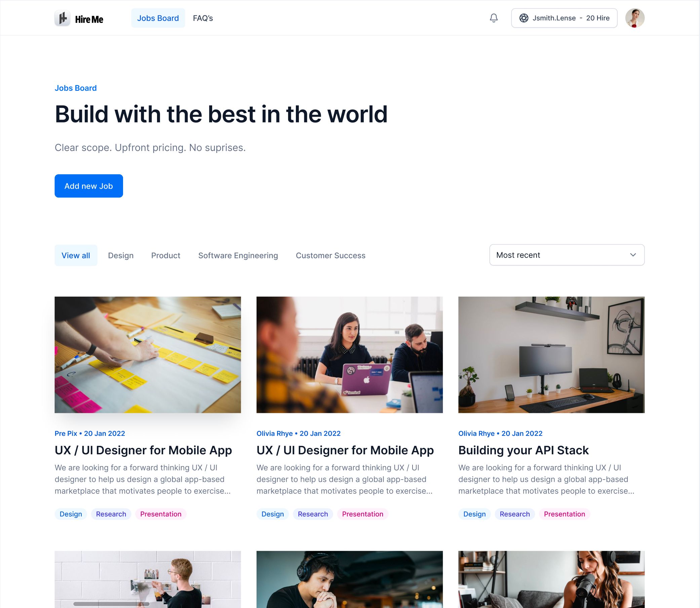Click the user profile photo thumbnail
The height and width of the screenshot is (608, 700).
pos(635,18)
